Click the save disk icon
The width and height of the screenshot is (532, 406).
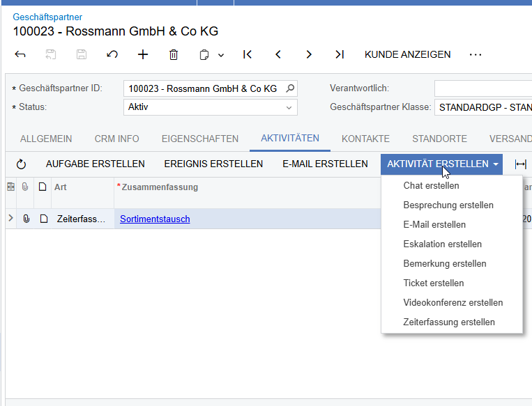click(x=82, y=54)
